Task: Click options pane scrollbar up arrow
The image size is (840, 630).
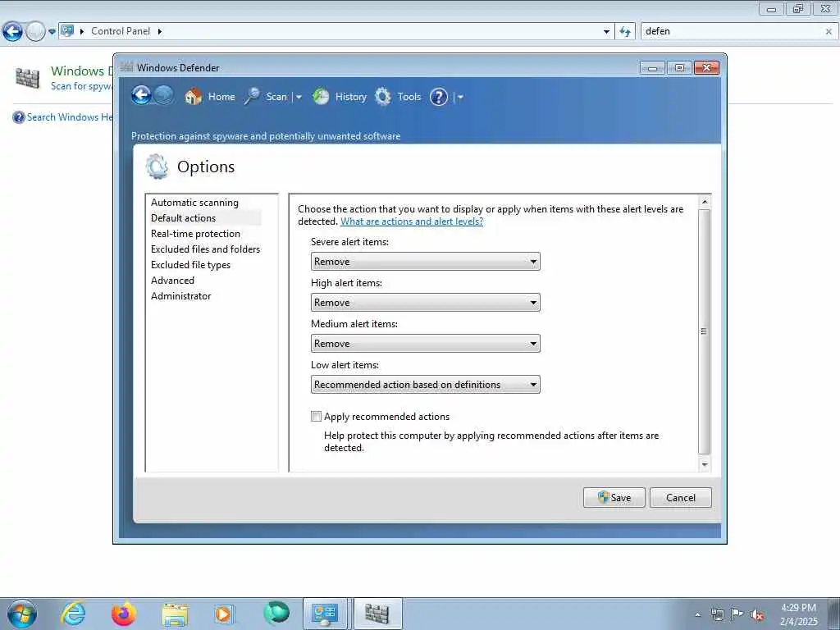Action: tap(705, 202)
